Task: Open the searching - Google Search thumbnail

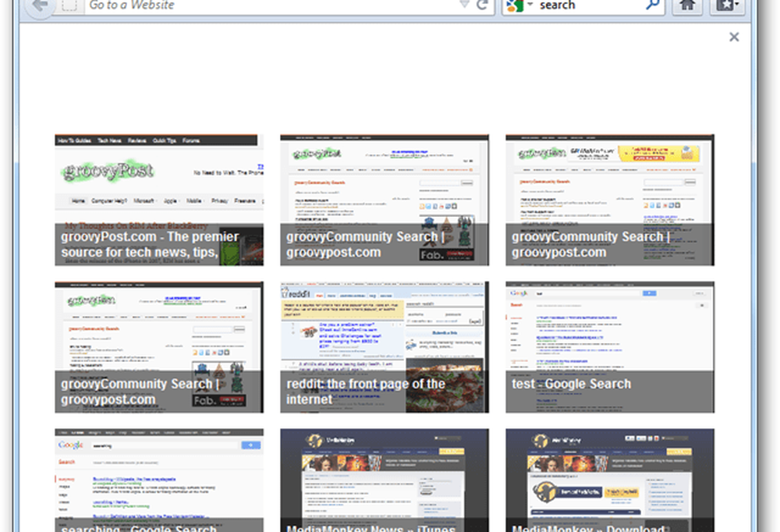Action: coord(159,479)
